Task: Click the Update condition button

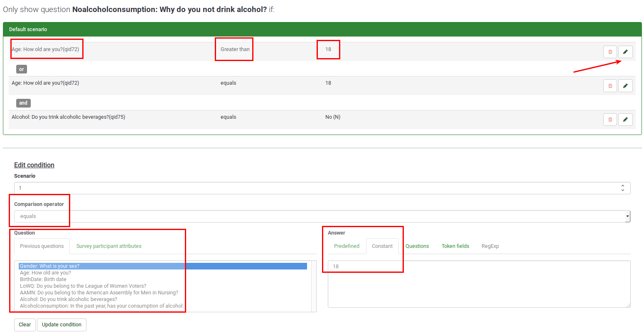Action: (61, 325)
